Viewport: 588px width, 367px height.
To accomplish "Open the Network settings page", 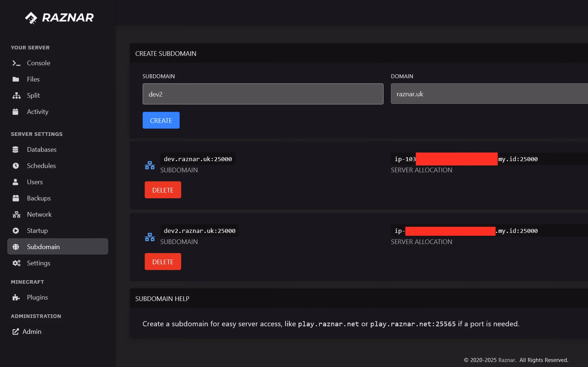I will [x=58, y=215].
